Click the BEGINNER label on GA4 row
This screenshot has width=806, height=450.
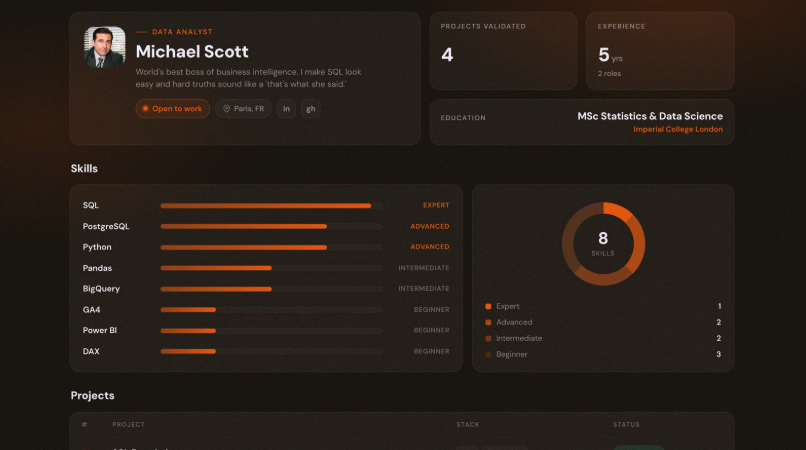point(431,310)
